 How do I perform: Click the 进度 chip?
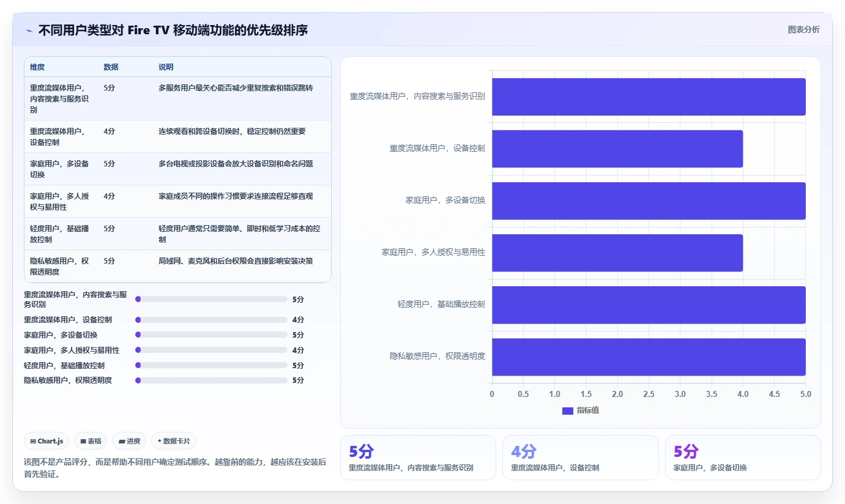[129, 441]
